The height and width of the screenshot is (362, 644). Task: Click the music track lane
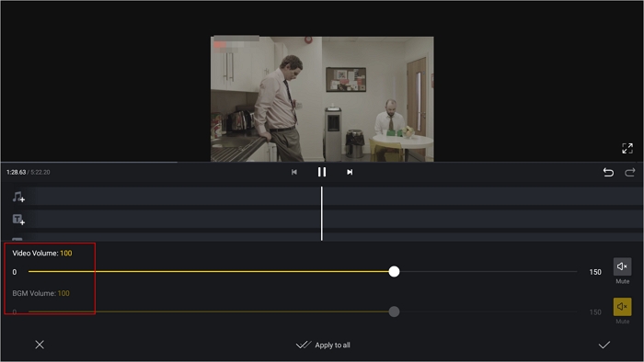tap(335, 197)
